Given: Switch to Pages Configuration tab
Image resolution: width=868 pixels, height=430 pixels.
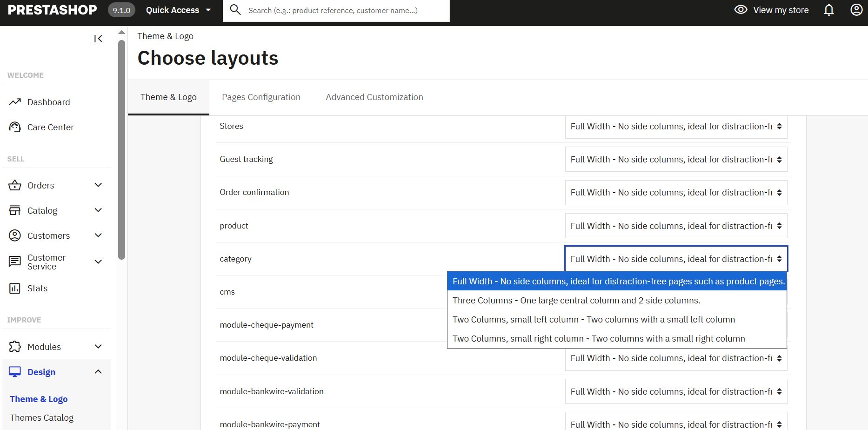Looking at the screenshot, I should (x=261, y=97).
